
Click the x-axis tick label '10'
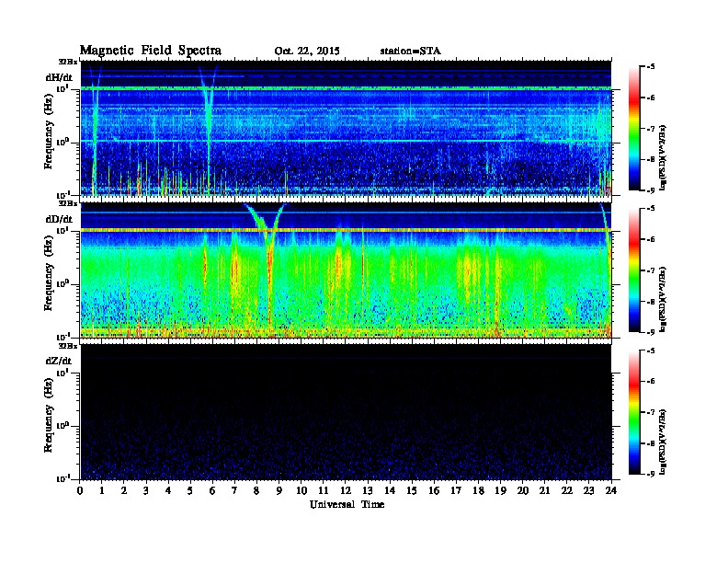(301, 490)
